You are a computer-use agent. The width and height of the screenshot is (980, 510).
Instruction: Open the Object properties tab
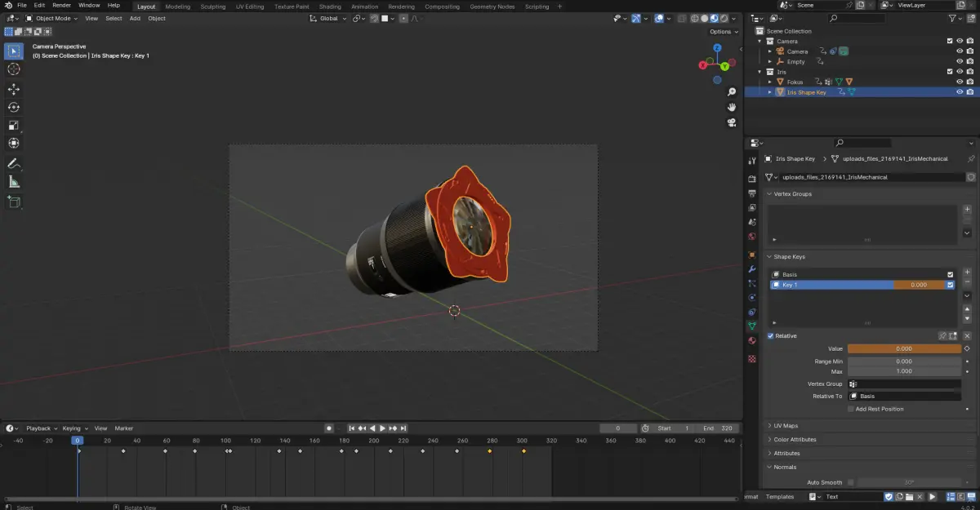pyautogui.click(x=752, y=255)
